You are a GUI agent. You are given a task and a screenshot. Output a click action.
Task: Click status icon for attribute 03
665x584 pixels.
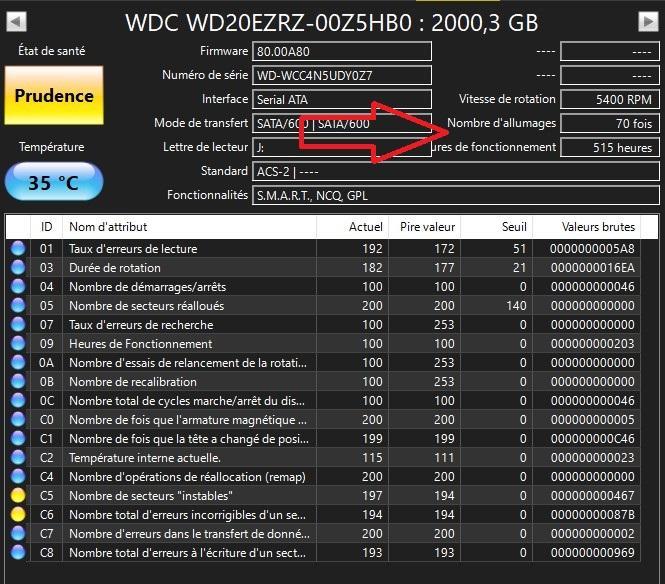[18, 268]
